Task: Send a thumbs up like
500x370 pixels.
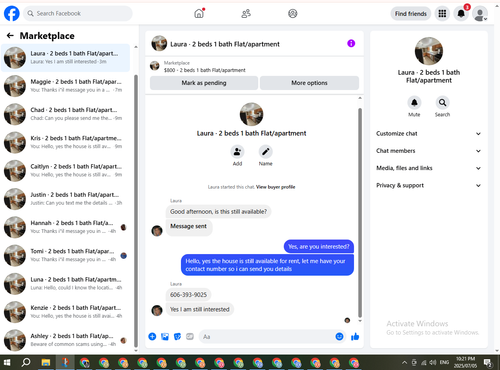Action: pyautogui.click(x=355, y=337)
